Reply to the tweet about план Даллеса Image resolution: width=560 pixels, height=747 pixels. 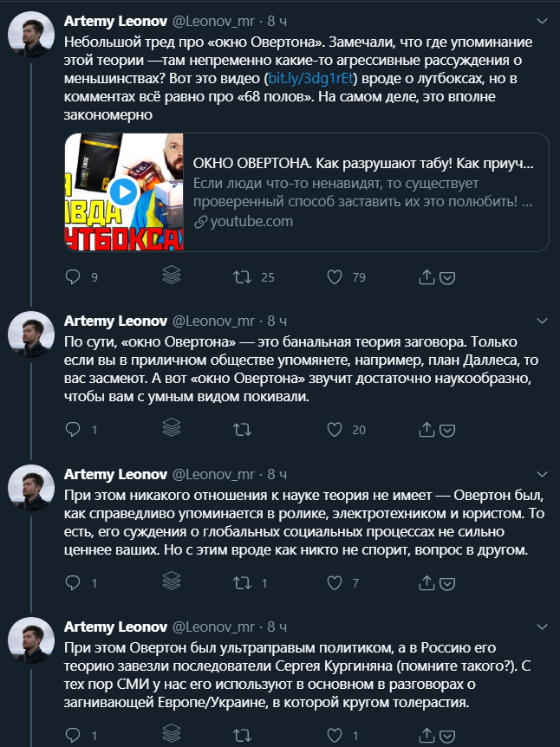pyautogui.click(x=74, y=429)
